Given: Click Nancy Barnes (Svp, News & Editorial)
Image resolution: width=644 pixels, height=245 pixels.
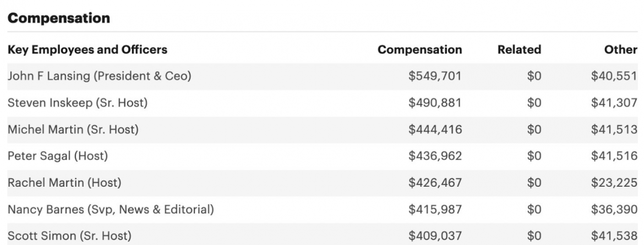Looking at the screenshot, I should tap(110, 209).
